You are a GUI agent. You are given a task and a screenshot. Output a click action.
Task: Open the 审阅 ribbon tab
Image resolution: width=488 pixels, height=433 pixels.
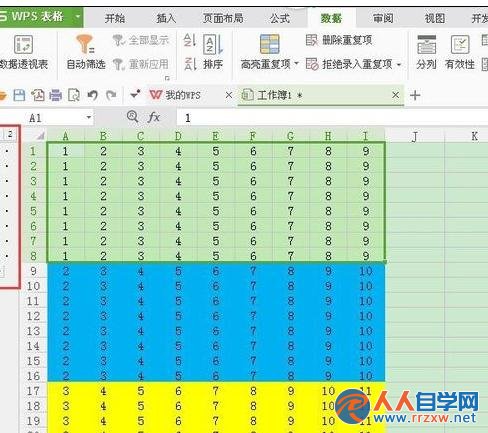point(383,18)
